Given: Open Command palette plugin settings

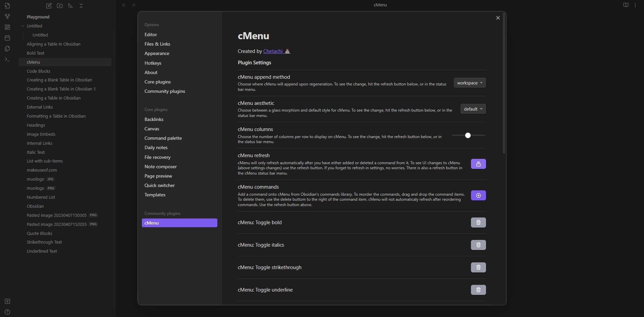Looking at the screenshot, I should click(179, 138).
